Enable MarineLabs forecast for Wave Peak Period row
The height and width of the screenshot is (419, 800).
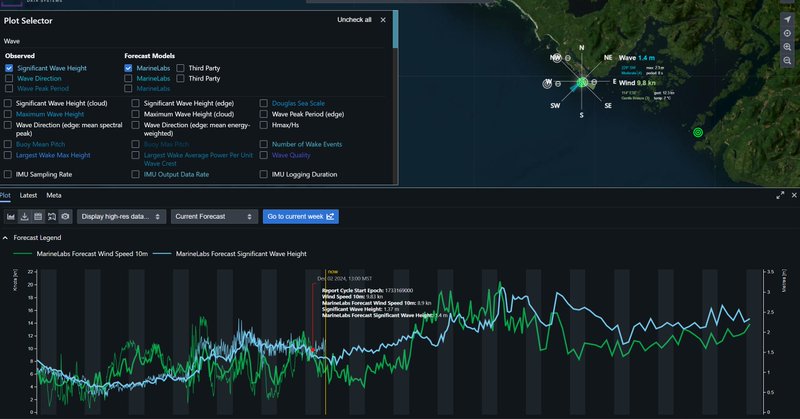click(x=128, y=88)
